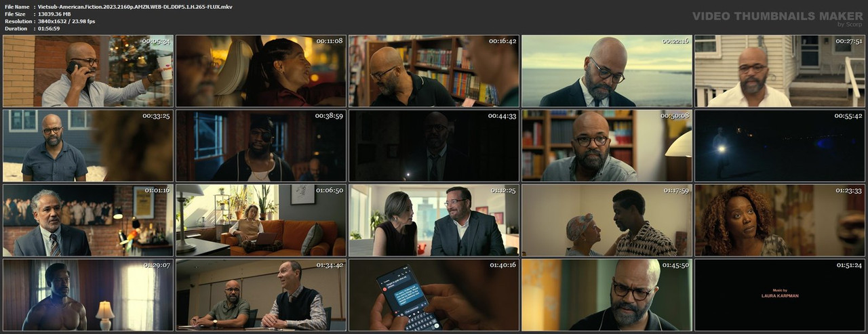
Task: Click the LAURA KARPMAN credit text
Action: click(779, 296)
